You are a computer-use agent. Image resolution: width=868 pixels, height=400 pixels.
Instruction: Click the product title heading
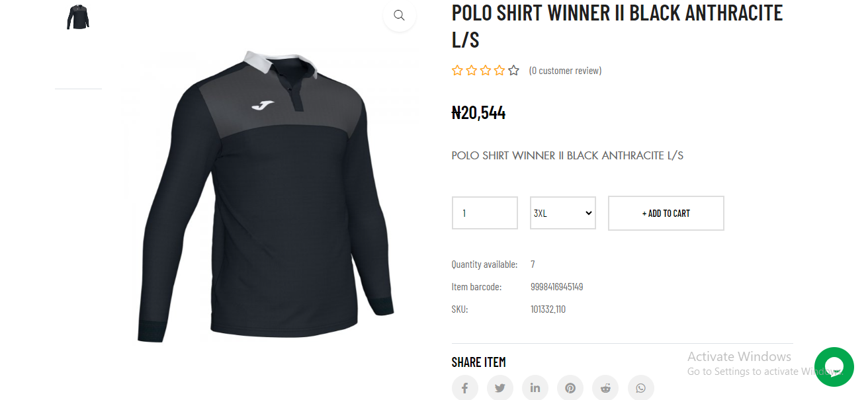tap(617, 25)
